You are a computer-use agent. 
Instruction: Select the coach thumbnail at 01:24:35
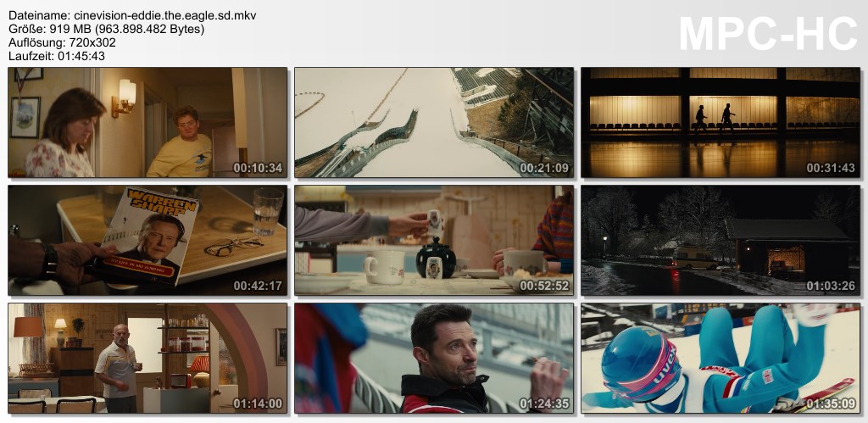(434, 359)
